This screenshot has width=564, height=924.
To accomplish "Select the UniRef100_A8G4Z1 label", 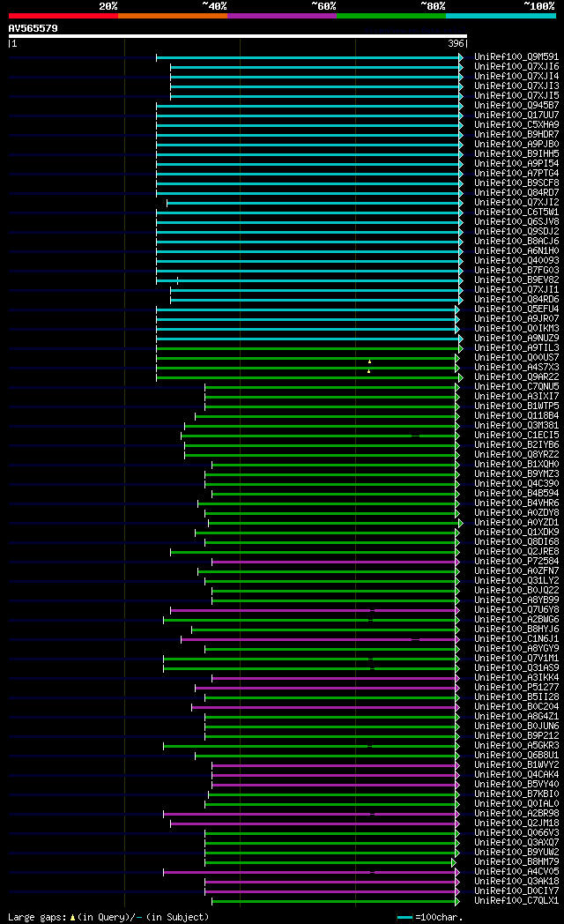I will (516, 717).
